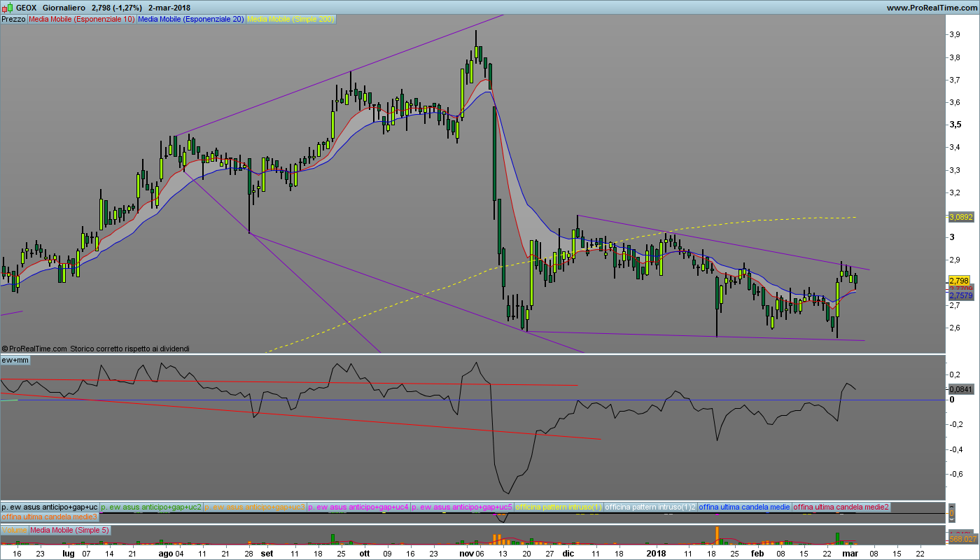Click the 'p. ew asus anticipo+gap+uc2' green label
Image resolution: width=980 pixels, height=560 pixels.
coord(151,506)
